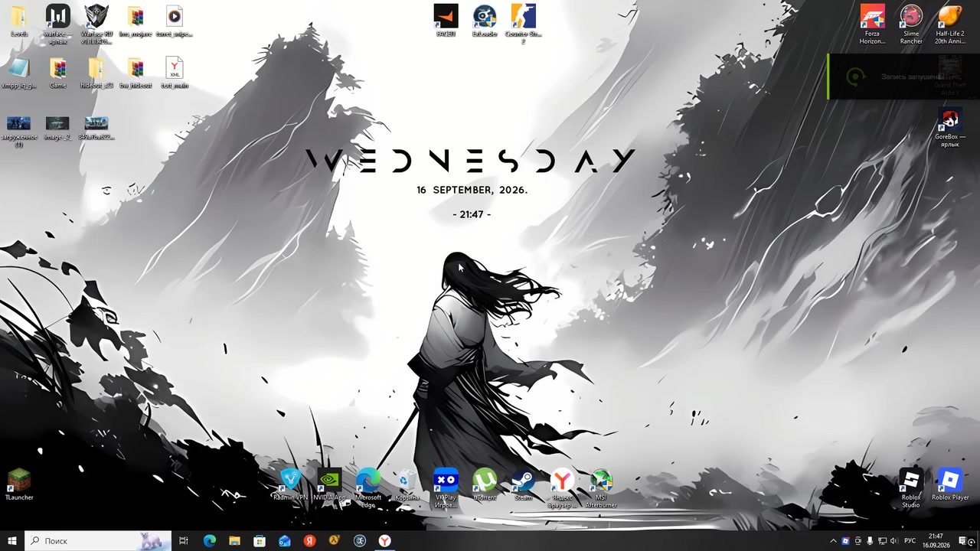Select the xmpp_iq notepad file
980x551 pixels.
pos(19,73)
